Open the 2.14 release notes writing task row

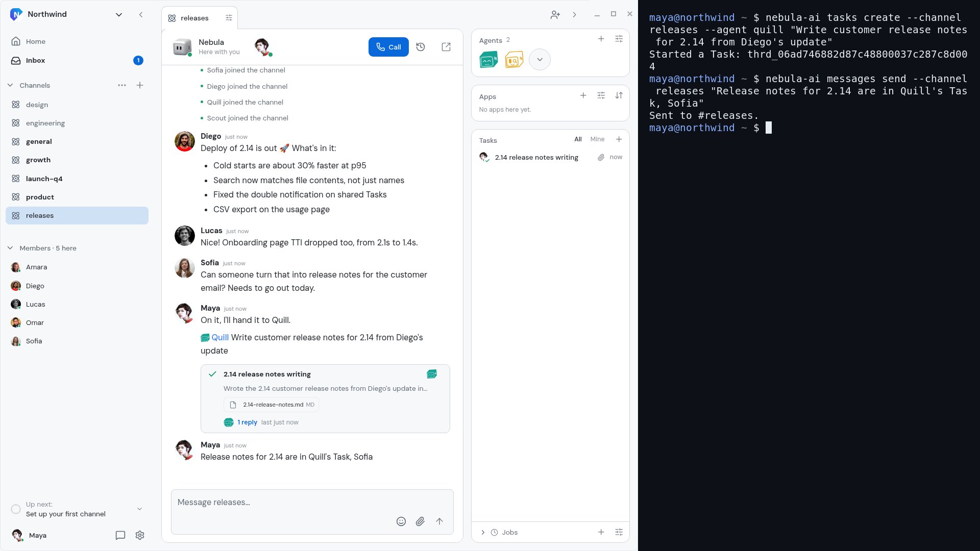point(550,157)
